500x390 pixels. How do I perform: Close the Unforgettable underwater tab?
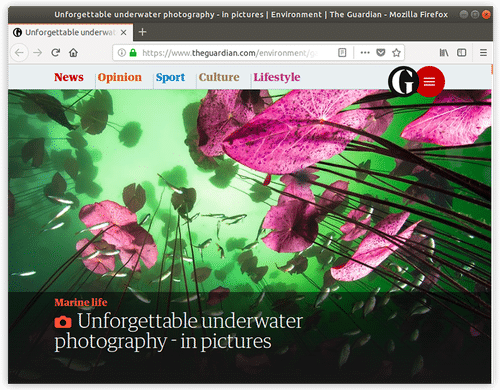124,32
